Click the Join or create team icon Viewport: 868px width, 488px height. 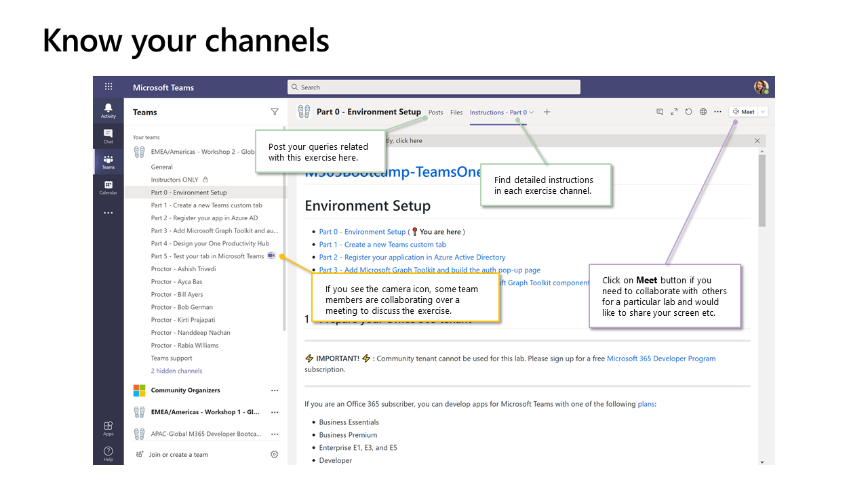[x=139, y=454]
